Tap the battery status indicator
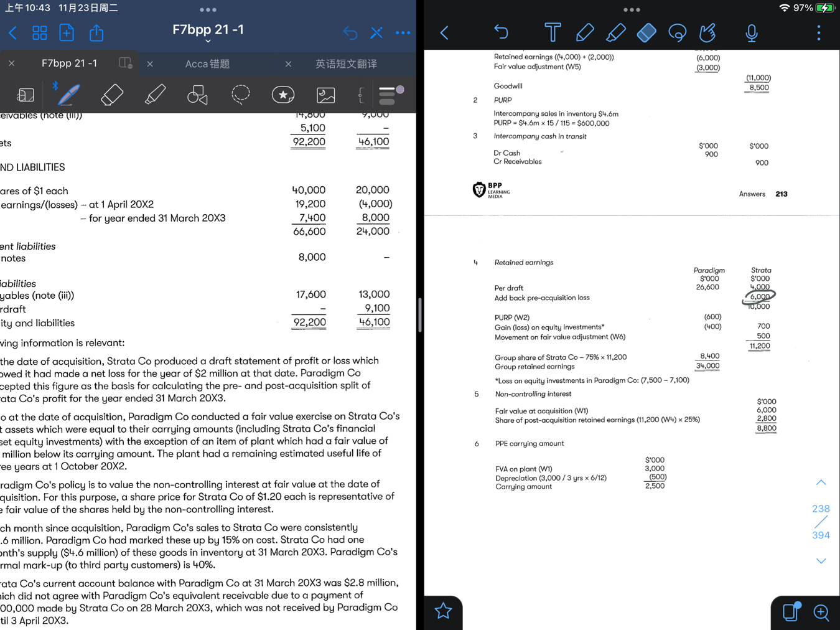The height and width of the screenshot is (630, 840). coord(824,8)
